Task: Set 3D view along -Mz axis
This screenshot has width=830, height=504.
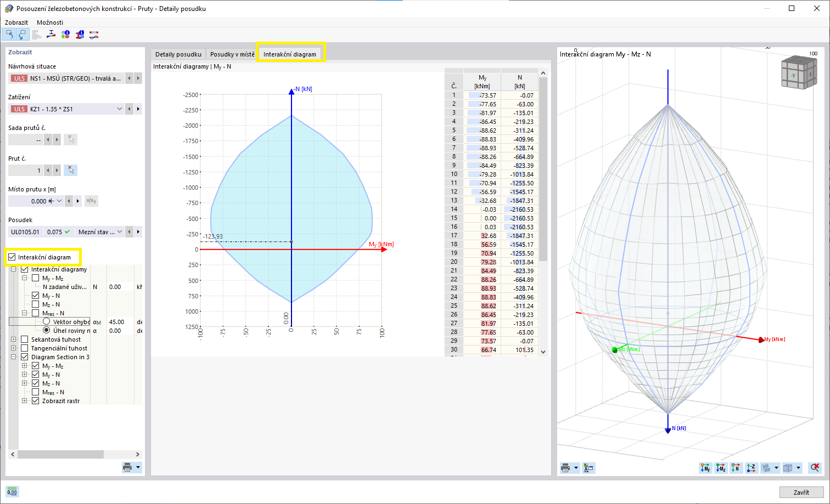Action: 721,468
